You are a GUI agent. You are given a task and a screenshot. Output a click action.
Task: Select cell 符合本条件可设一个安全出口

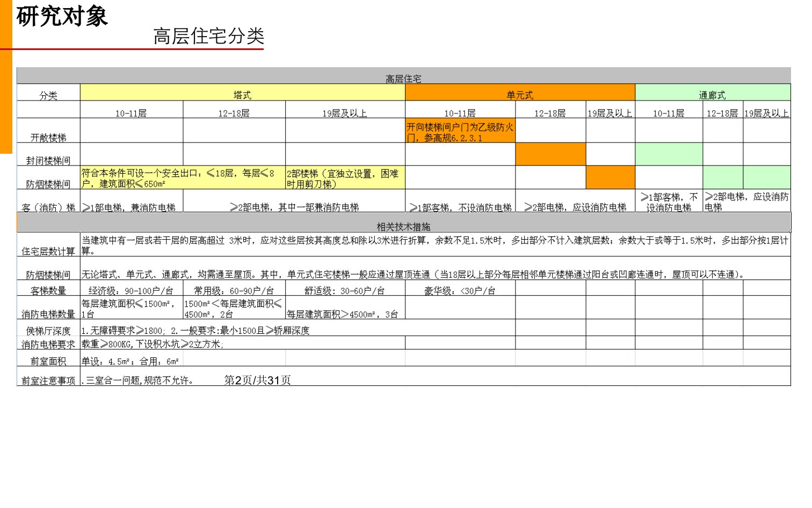coord(183,178)
